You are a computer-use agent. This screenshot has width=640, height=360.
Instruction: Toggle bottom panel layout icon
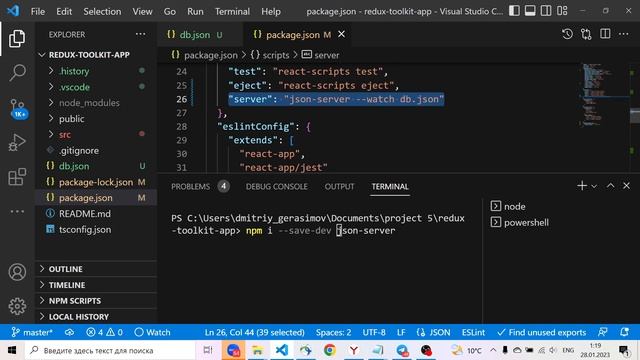[530, 11]
